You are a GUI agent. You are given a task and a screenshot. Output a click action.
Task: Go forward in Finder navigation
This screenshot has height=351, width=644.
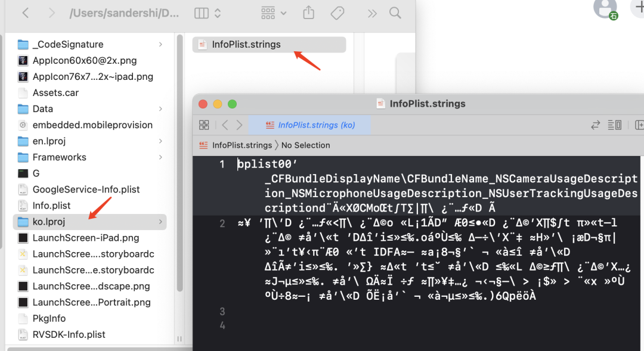[51, 13]
